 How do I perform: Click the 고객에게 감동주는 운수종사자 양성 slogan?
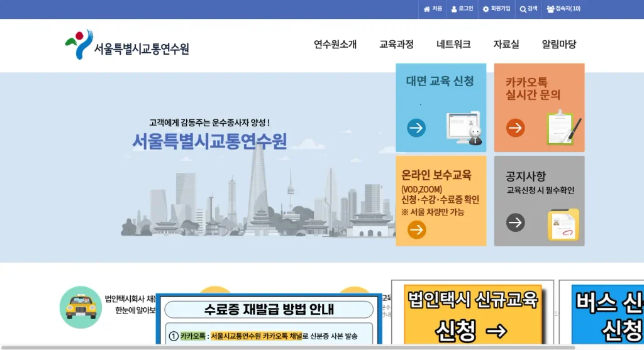(x=209, y=123)
